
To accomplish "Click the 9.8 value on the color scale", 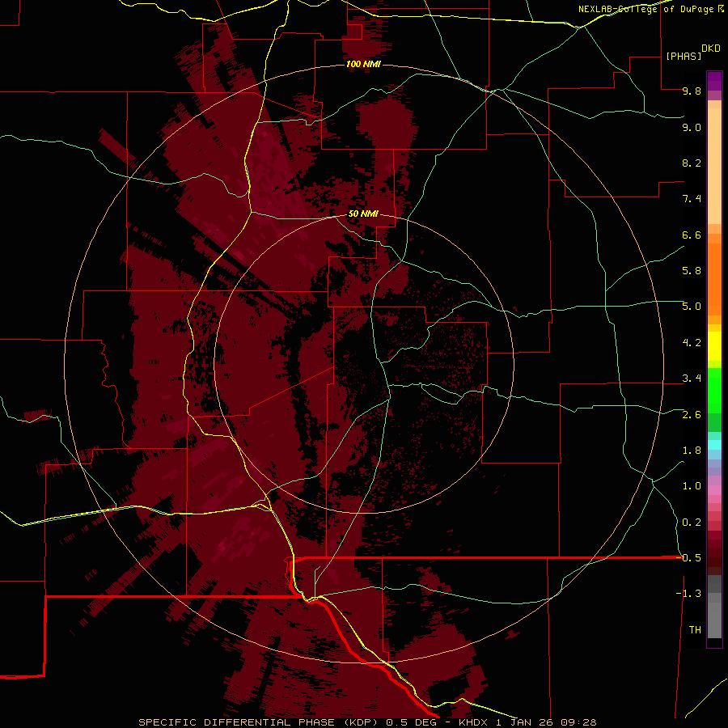I will point(692,91).
